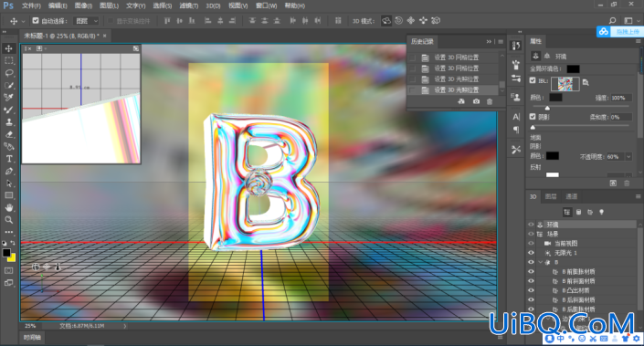Select the Lasso tool
Image resolution: width=644 pixels, height=346 pixels.
[8, 73]
